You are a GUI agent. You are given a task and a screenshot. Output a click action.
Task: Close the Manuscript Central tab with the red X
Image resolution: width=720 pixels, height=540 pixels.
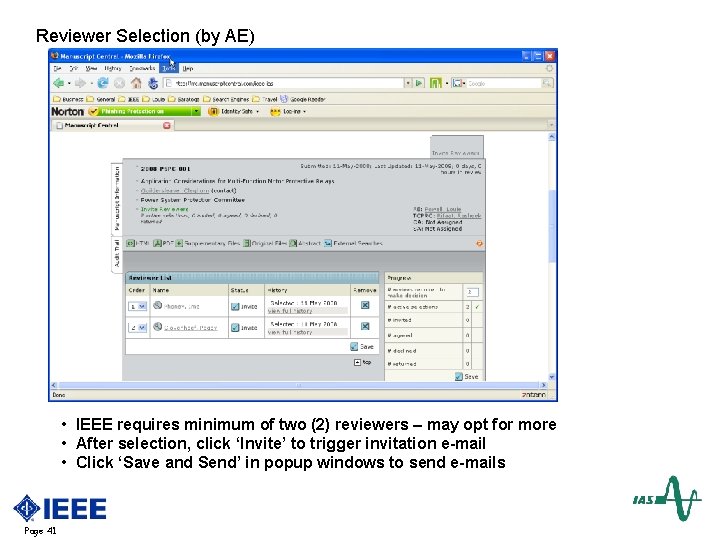[167, 125]
